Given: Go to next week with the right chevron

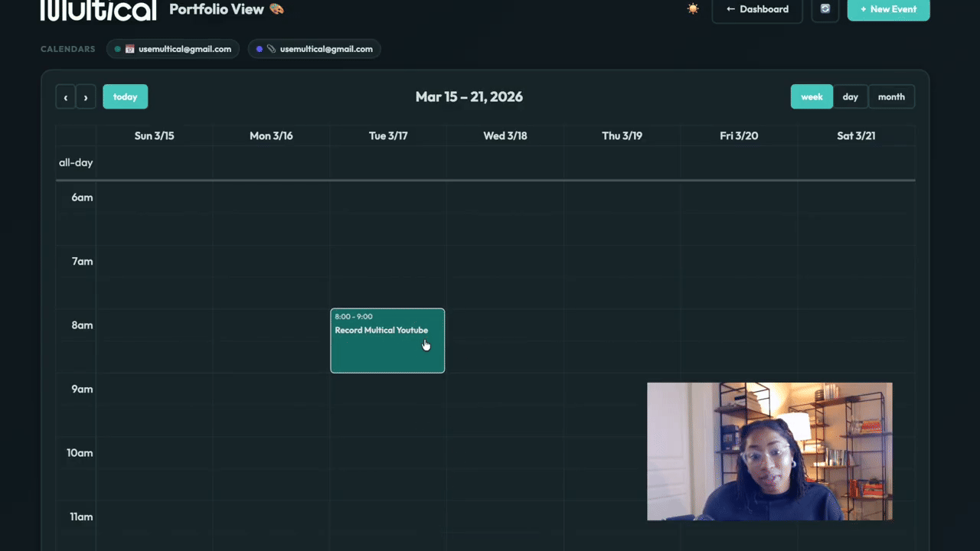Looking at the screenshot, I should [86, 96].
